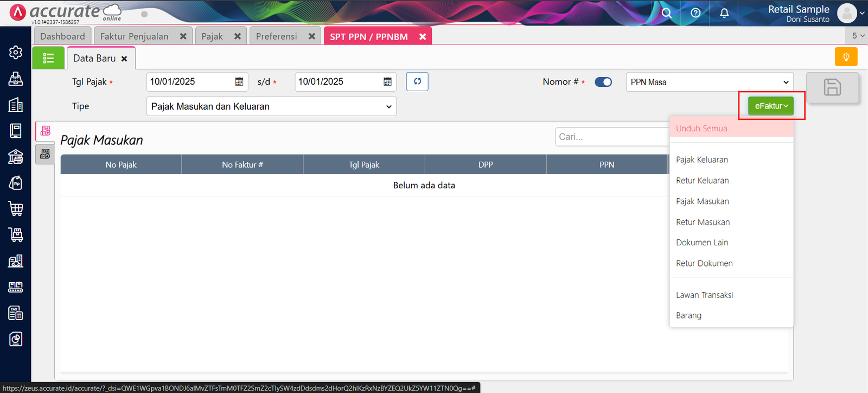The height and width of the screenshot is (393, 868).
Task: Click the refresh icon beside date range
Action: point(417,81)
